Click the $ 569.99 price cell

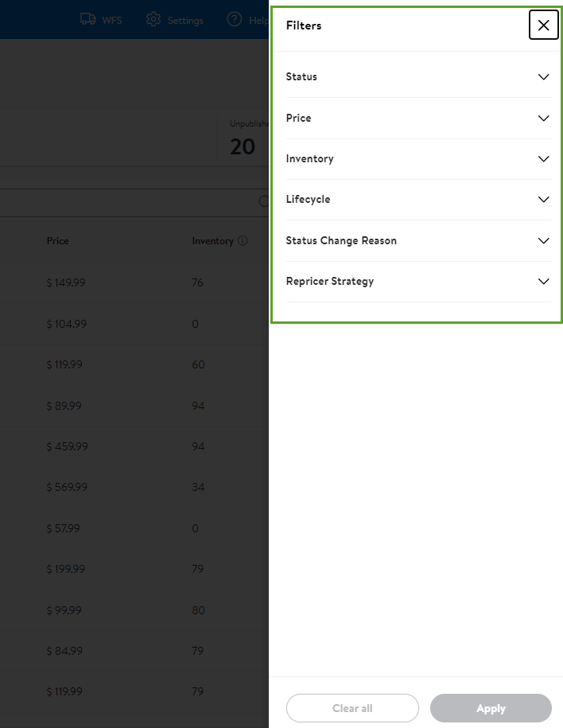click(x=67, y=487)
